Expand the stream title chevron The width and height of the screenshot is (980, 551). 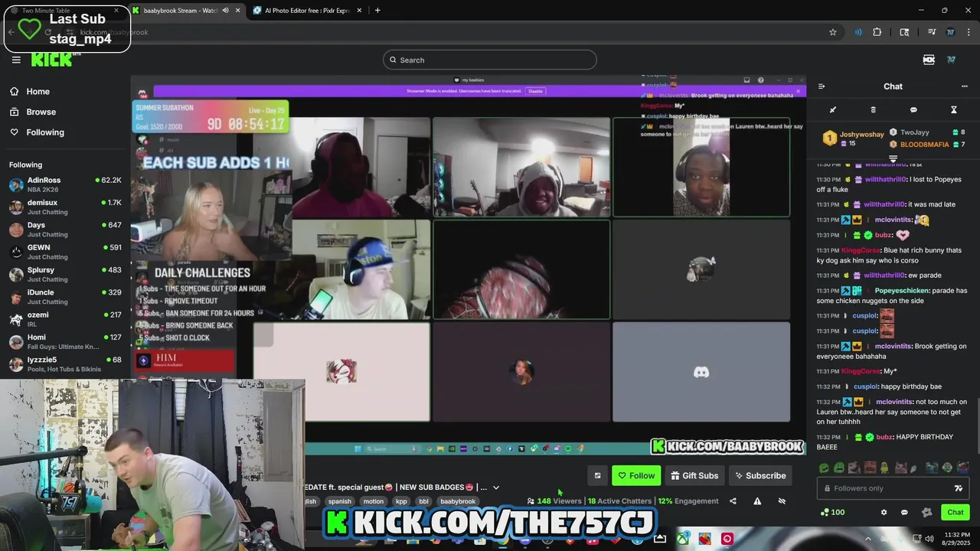(496, 487)
